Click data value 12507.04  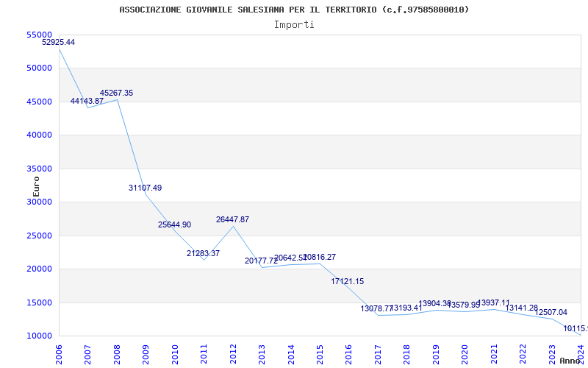click(x=551, y=312)
